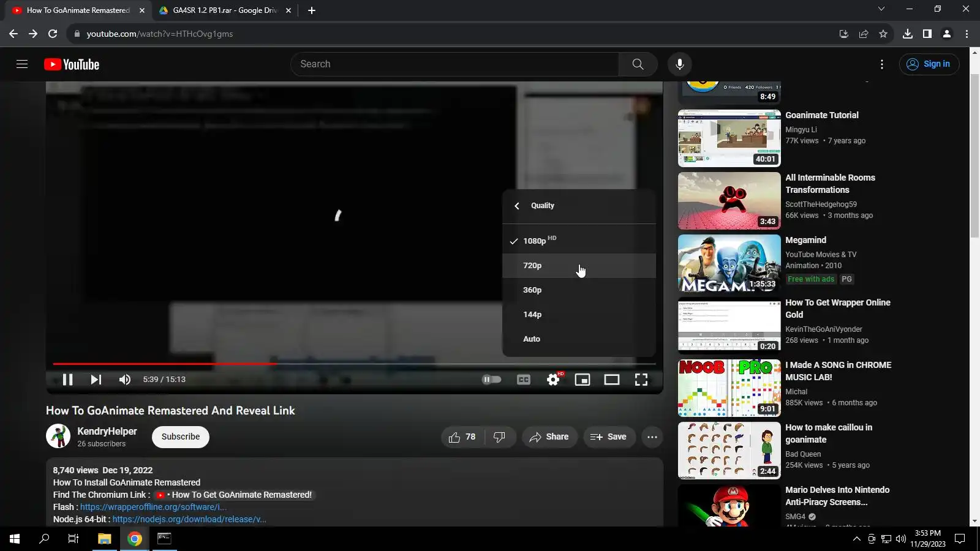The height and width of the screenshot is (551, 980).
Task: Switch to GA4SR Google Drive tab
Action: [x=224, y=10]
